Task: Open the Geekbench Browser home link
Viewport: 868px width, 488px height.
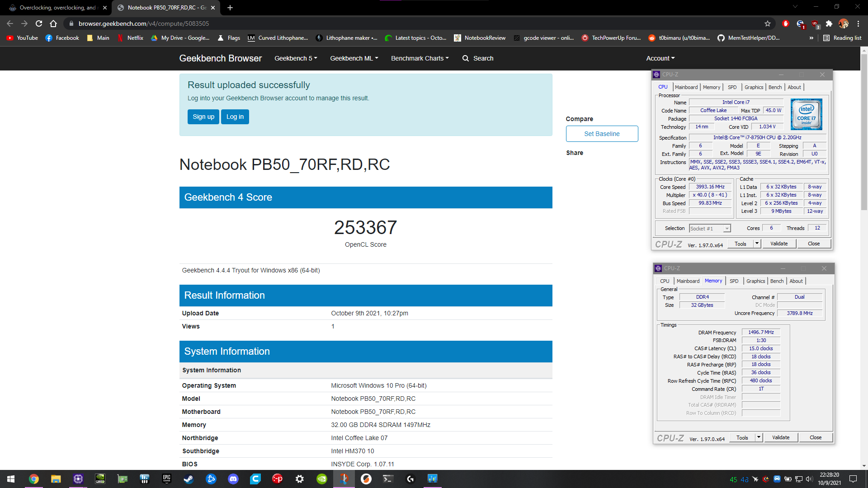Action: point(220,58)
